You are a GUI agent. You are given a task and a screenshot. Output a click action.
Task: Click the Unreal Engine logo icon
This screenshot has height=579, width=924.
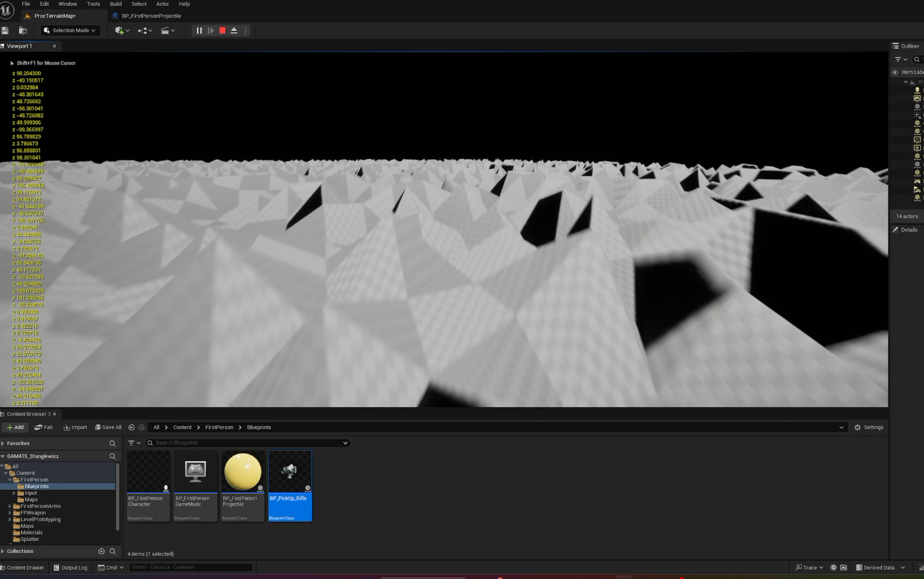click(x=7, y=10)
